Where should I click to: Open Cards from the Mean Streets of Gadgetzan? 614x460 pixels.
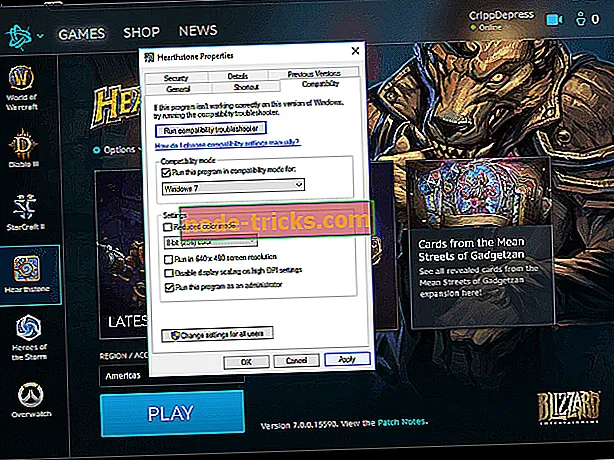tap(471, 249)
